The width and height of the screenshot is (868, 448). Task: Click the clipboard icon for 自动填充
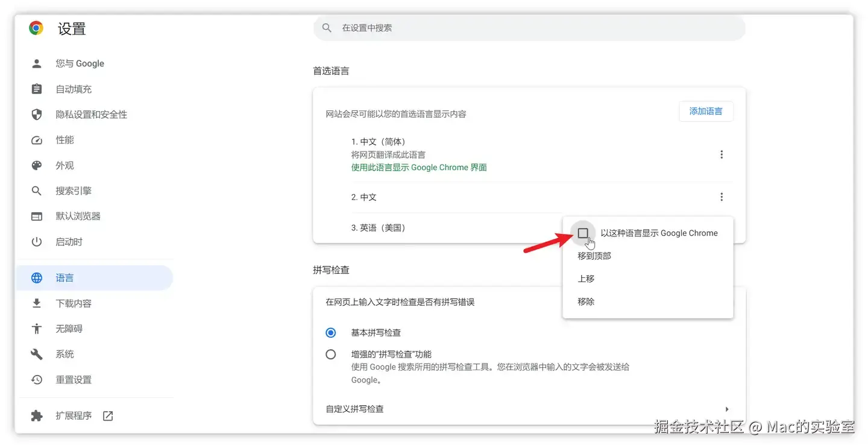click(37, 89)
